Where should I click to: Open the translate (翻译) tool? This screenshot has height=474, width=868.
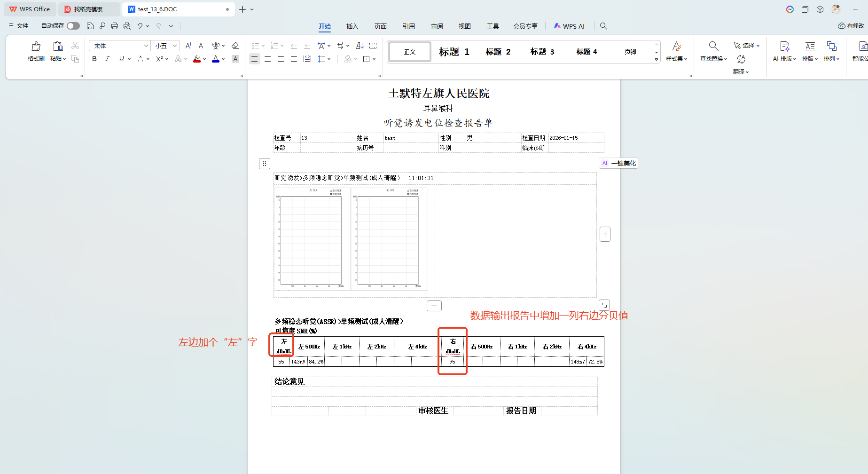coord(741,64)
